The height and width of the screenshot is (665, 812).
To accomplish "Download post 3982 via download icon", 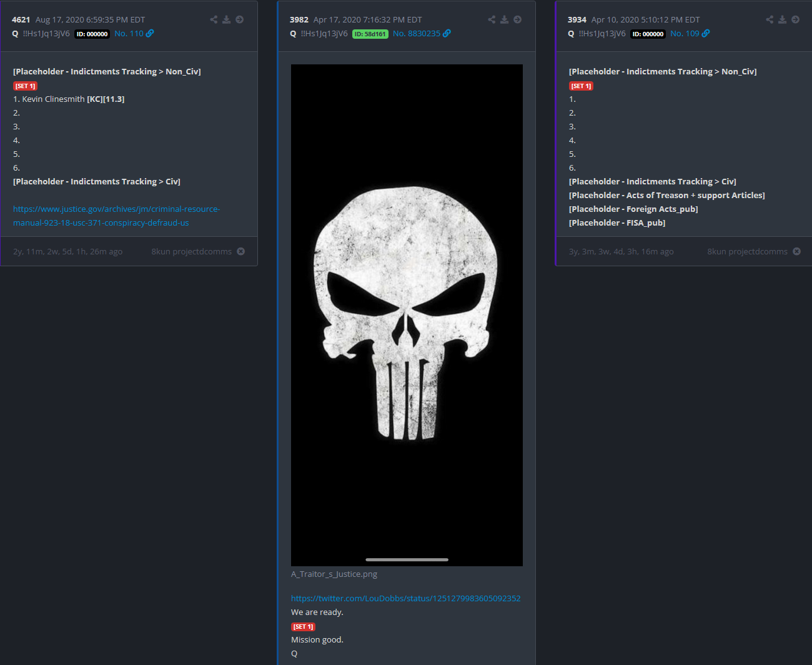I will (505, 19).
